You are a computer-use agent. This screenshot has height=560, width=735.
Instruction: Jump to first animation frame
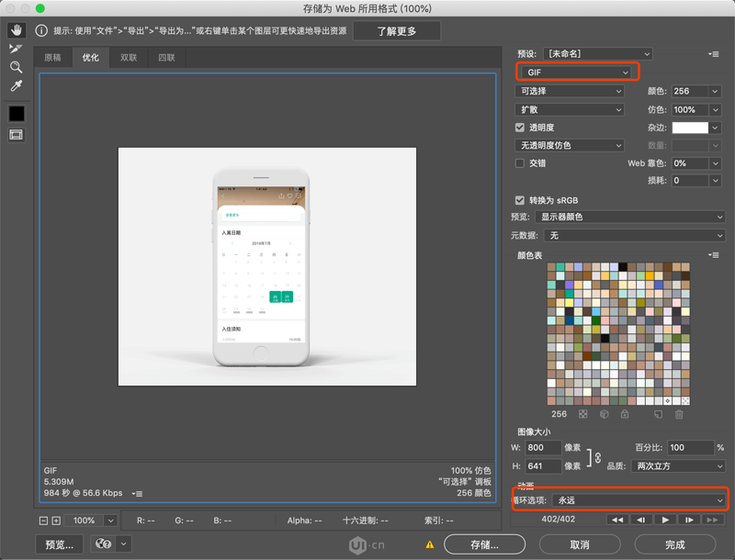click(617, 520)
